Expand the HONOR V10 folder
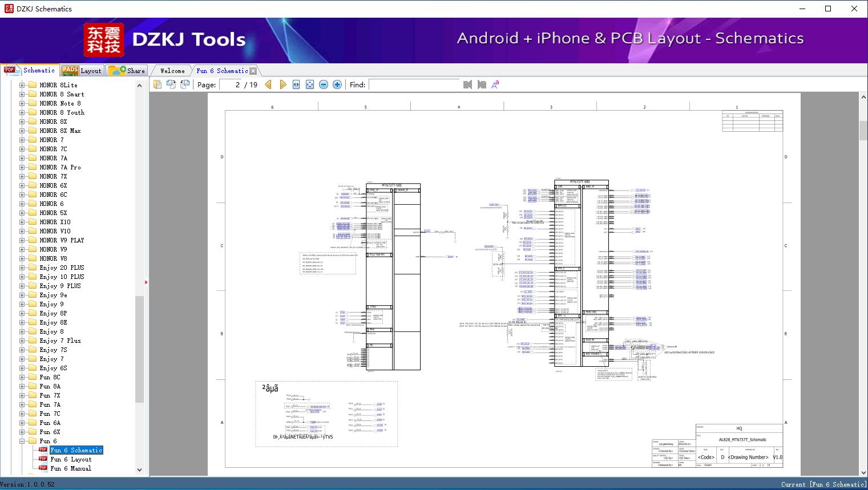The width and height of the screenshot is (868, 490). click(x=22, y=231)
